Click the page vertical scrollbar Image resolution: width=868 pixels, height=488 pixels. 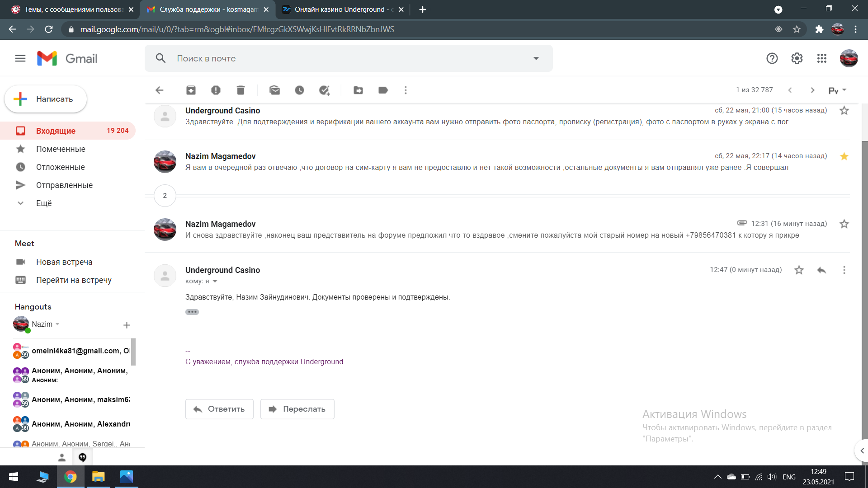click(x=864, y=289)
